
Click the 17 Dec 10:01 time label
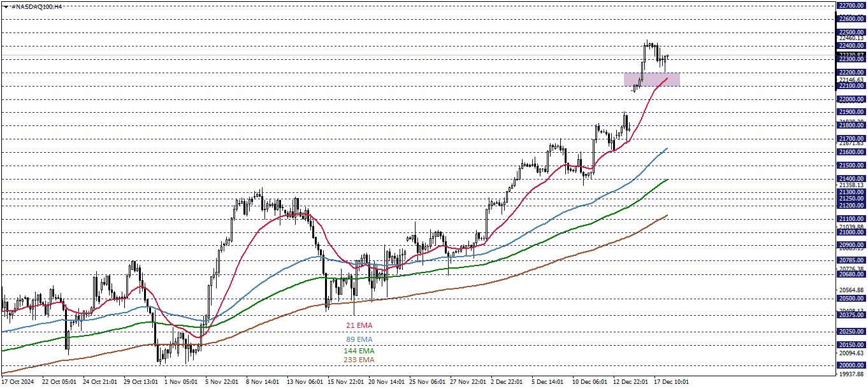[672, 382]
